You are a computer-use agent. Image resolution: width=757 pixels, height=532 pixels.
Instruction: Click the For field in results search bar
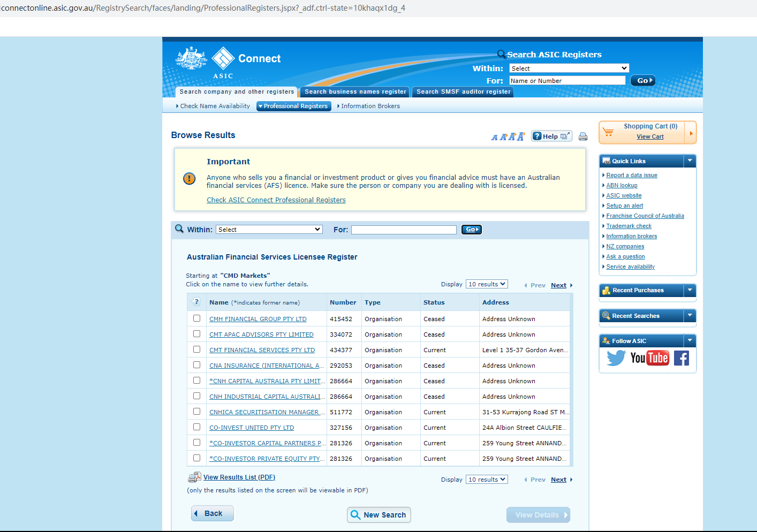pyautogui.click(x=404, y=230)
